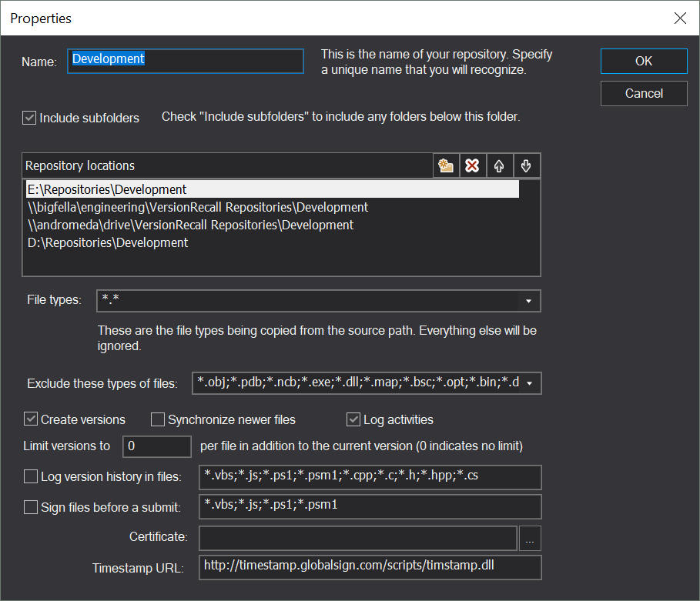
Task: Edit the Sign files file patterns field
Action: (x=370, y=506)
